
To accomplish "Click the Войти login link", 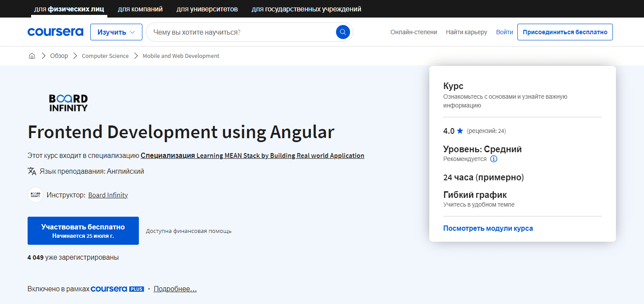I will tap(504, 32).
